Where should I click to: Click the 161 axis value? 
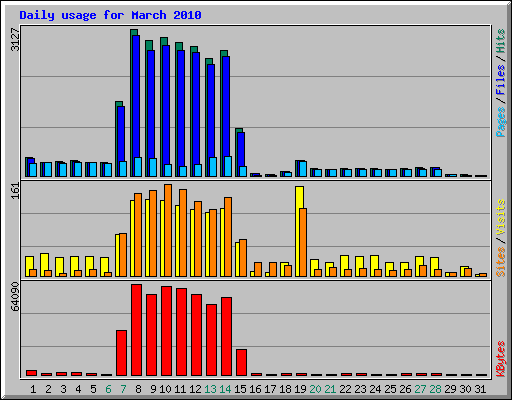[15, 191]
